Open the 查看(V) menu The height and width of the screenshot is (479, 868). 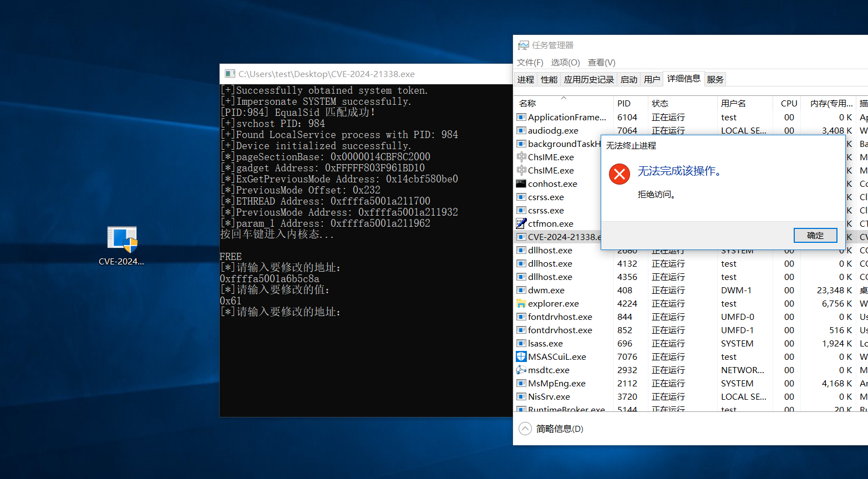[x=601, y=63]
